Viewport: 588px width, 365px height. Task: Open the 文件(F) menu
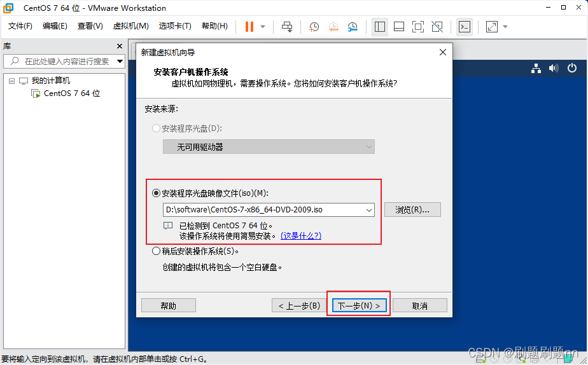20,26
